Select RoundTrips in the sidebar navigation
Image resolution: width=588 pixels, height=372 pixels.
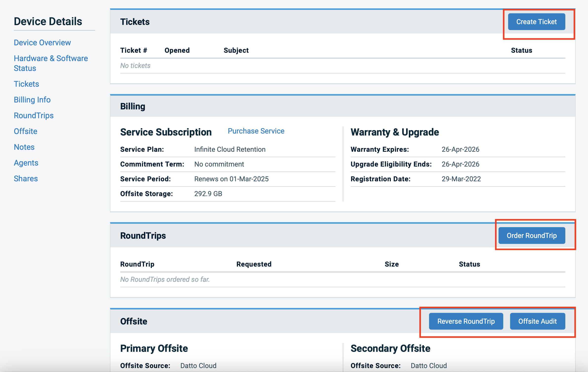click(x=34, y=115)
